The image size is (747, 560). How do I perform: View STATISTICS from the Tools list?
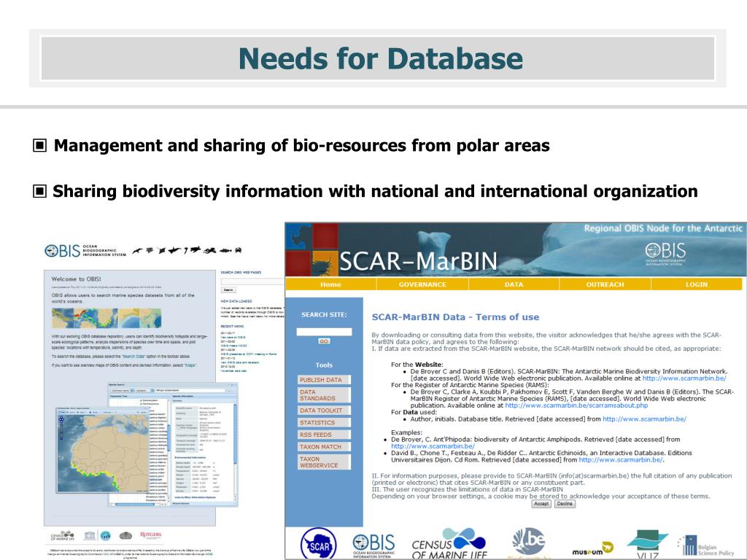click(324, 422)
